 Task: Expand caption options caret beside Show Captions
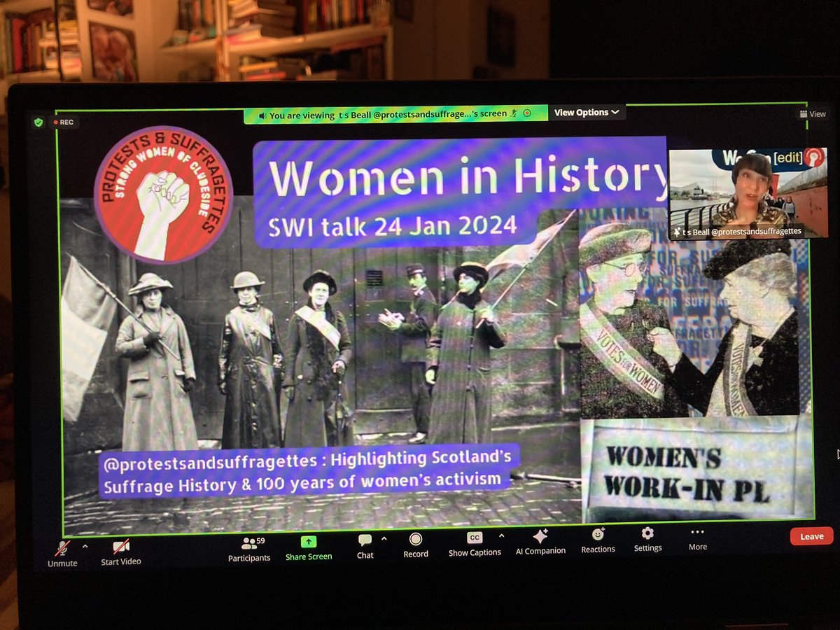coord(501,536)
